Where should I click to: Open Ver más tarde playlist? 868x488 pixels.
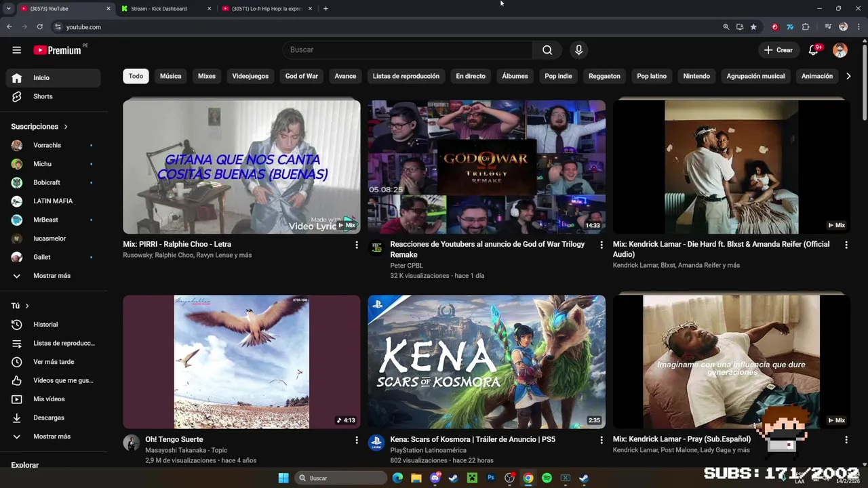coord(53,362)
